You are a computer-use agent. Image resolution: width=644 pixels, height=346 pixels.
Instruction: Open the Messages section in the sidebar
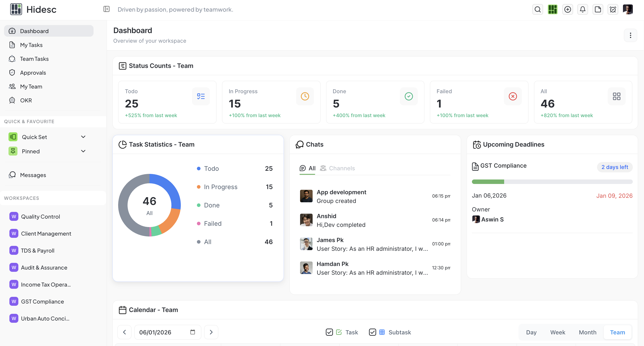point(33,175)
